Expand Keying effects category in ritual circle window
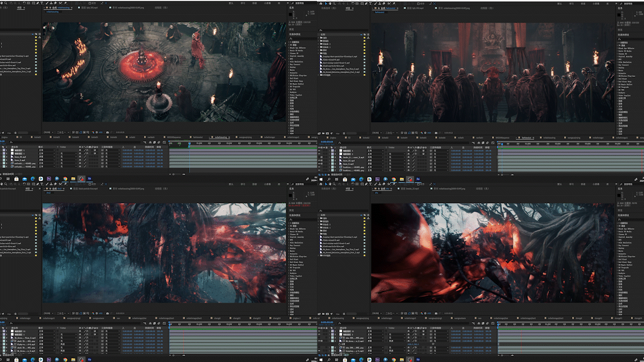This screenshot has width=644, height=362. pos(289,67)
